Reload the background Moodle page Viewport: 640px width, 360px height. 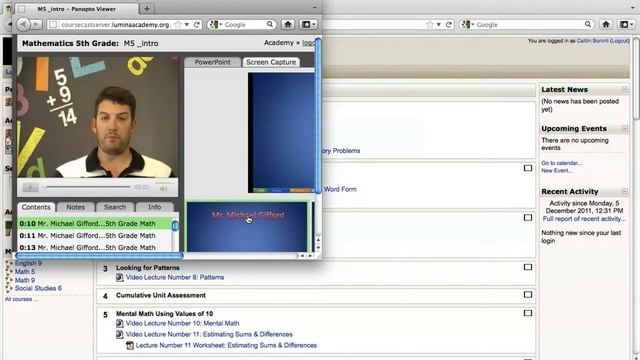pos(449,24)
